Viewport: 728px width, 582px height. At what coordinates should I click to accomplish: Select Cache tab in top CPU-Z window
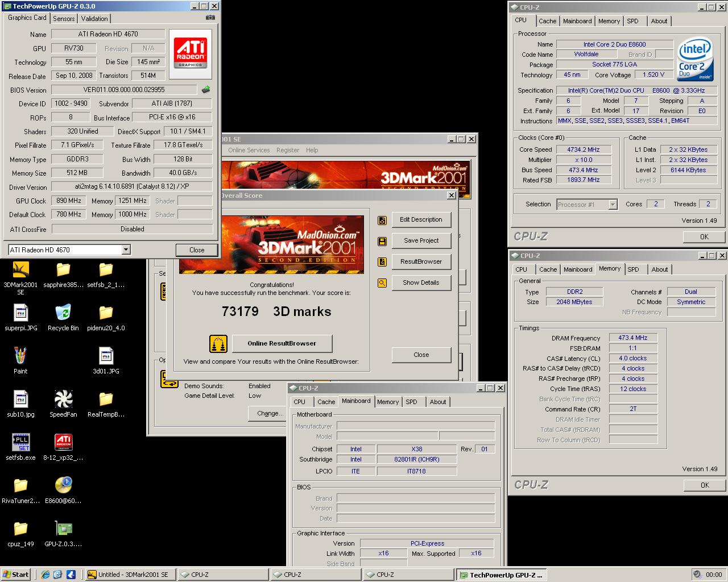pos(548,21)
